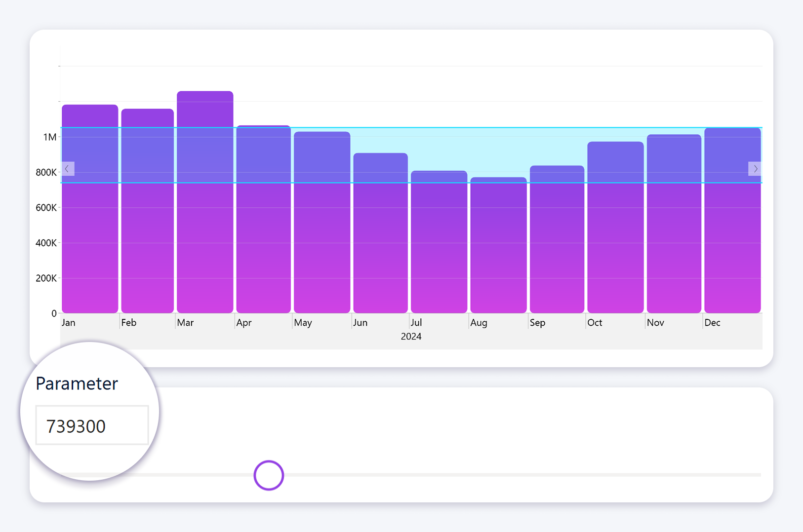803x532 pixels.
Task: Click the 1M y-axis label
Action: (x=49, y=137)
